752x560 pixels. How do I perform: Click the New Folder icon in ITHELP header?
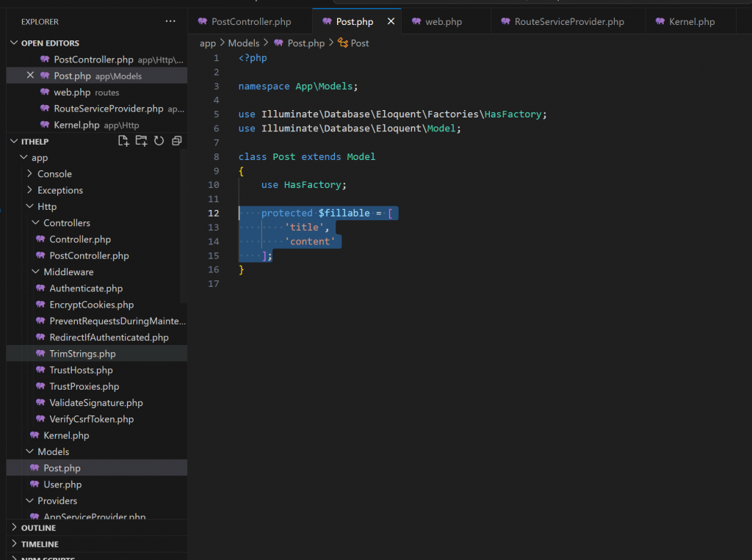[141, 141]
